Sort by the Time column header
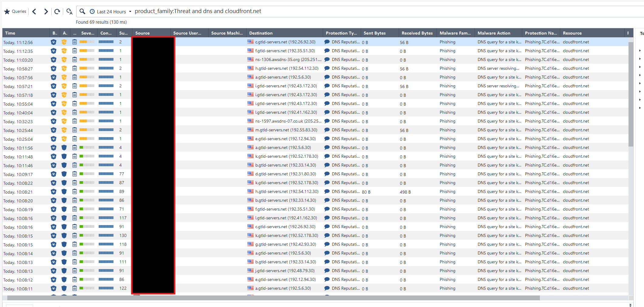This screenshot has height=307, width=644. 26,33
